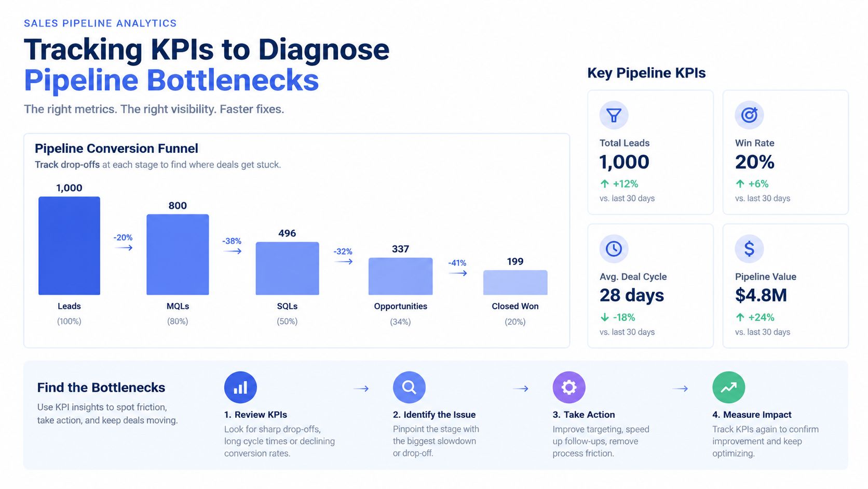The width and height of the screenshot is (868, 489).
Task: Click the Avg. Deal Cycle clock icon
Action: 614,248
